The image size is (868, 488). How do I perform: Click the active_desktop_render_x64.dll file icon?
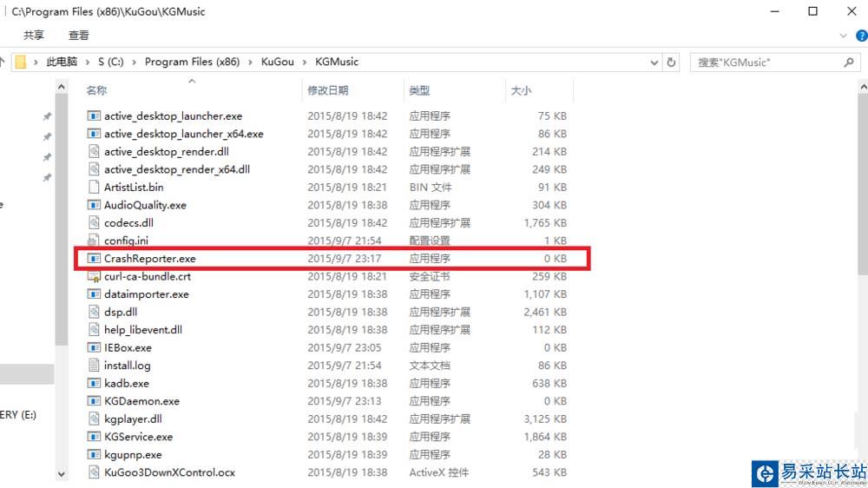94,169
